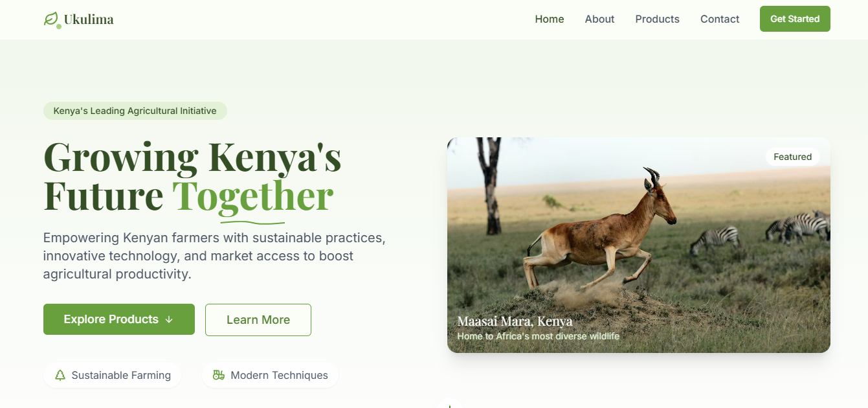Select Contact in the top navigation
The image size is (868, 408).
[x=720, y=19]
